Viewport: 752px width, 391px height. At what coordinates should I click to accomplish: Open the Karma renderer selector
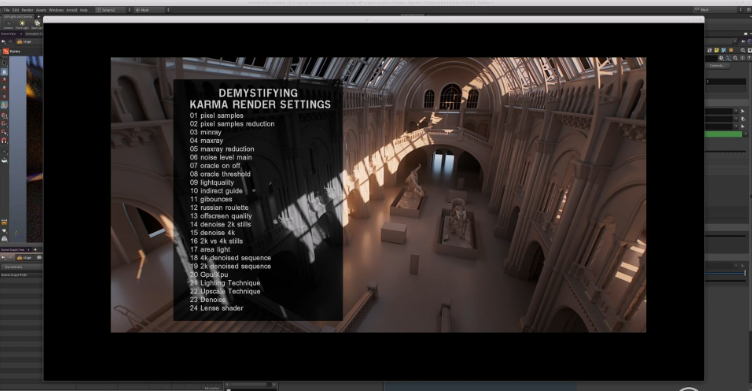tap(12, 51)
